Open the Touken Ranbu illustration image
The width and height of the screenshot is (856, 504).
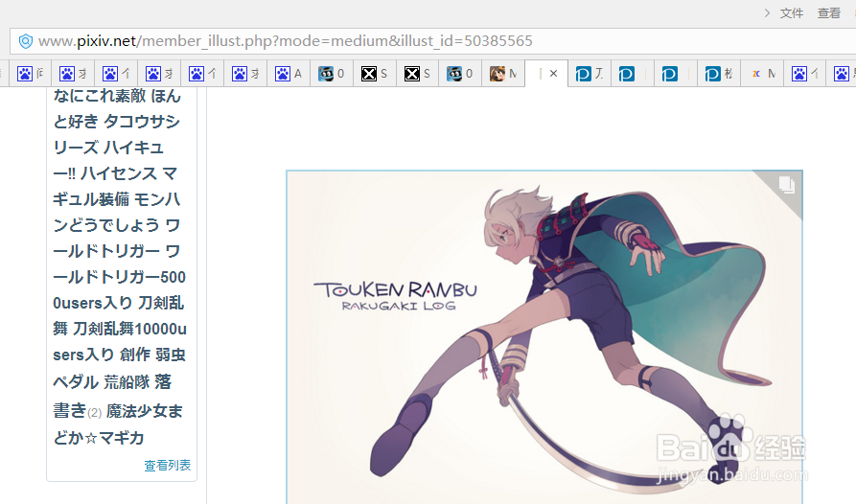(544, 337)
